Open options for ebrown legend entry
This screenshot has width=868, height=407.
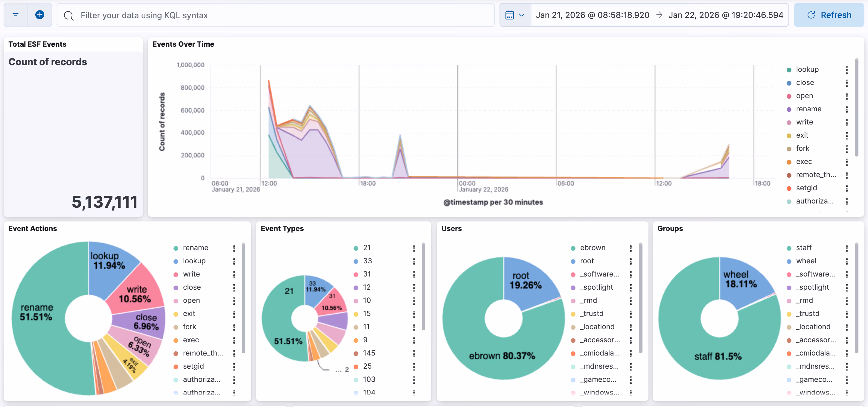[x=631, y=248]
